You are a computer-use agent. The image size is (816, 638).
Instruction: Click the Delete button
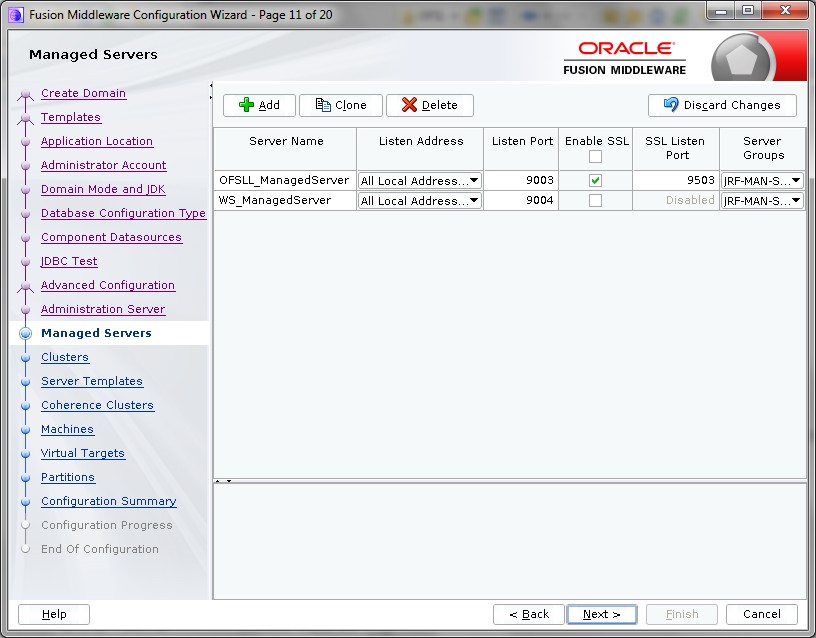coord(430,105)
